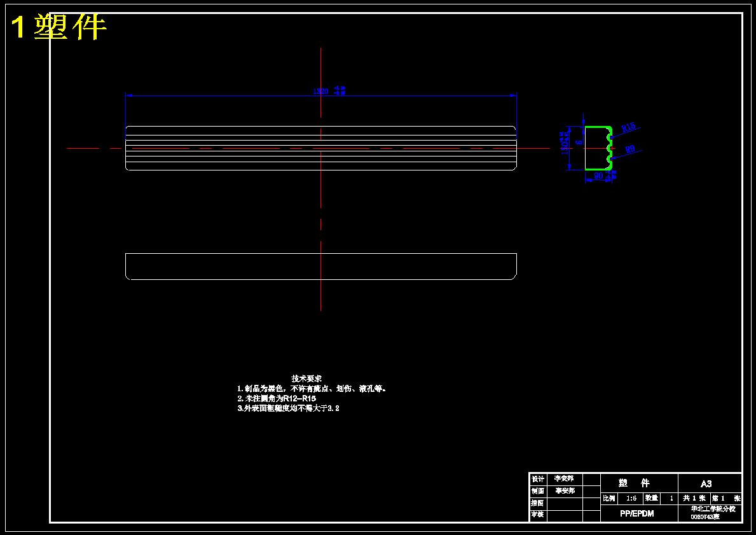The width and height of the screenshot is (756, 535).
Task: Select note "3.外表面粗糙度均不得大于3.2"
Action: (x=288, y=408)
